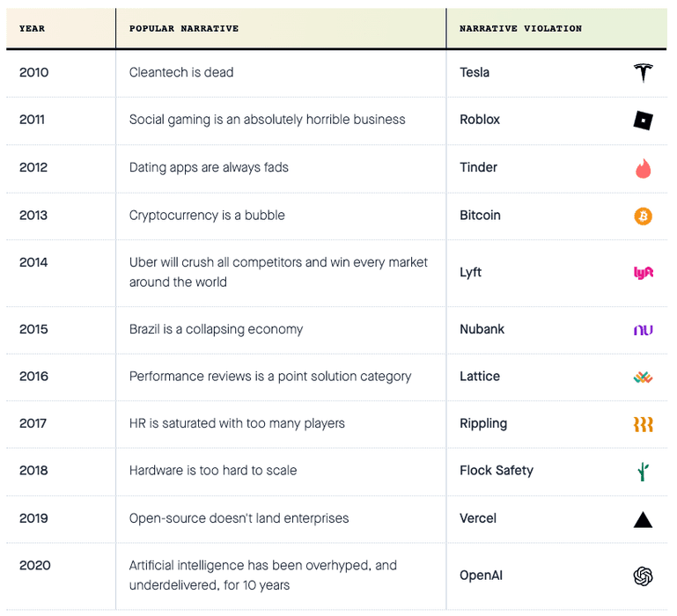Click the black Vercel triangle icon
677x616 pixels.
pyautogui.click(x=644, y=519)
